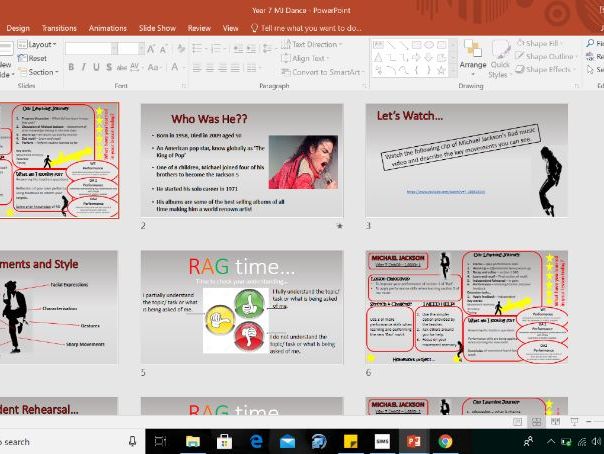604x454 pixels.
Task: Select the Star shape in gallery
Action: (442, 70)
